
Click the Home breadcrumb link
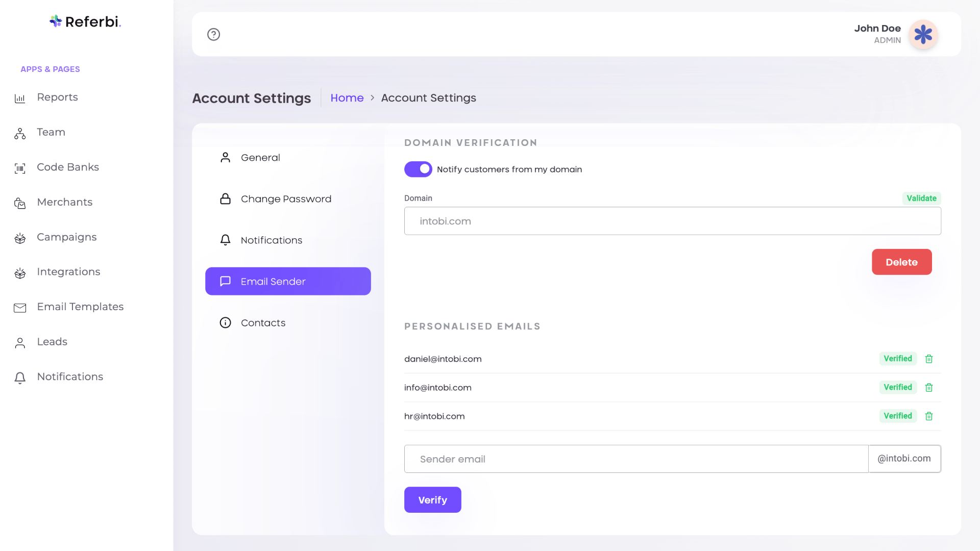(x=347, y=97)
